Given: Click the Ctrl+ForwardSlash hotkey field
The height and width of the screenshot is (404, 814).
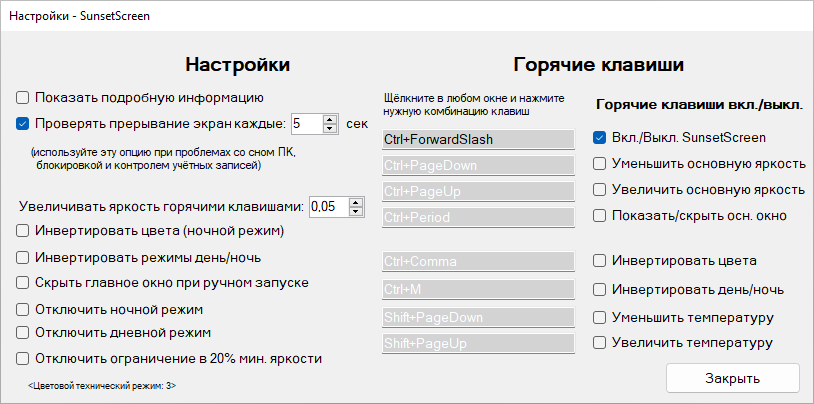Looking at the screenshot, I should (x=475, y=139).
